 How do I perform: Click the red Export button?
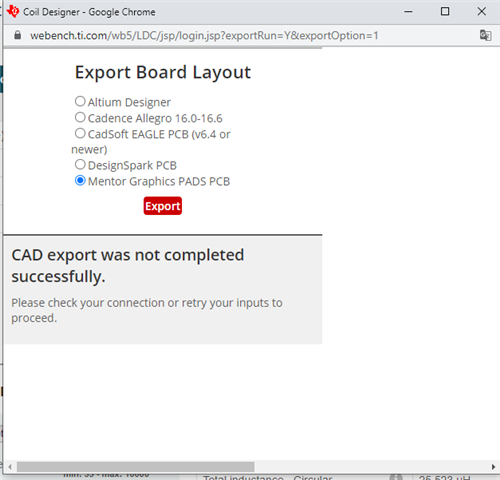tap(163, 206)
